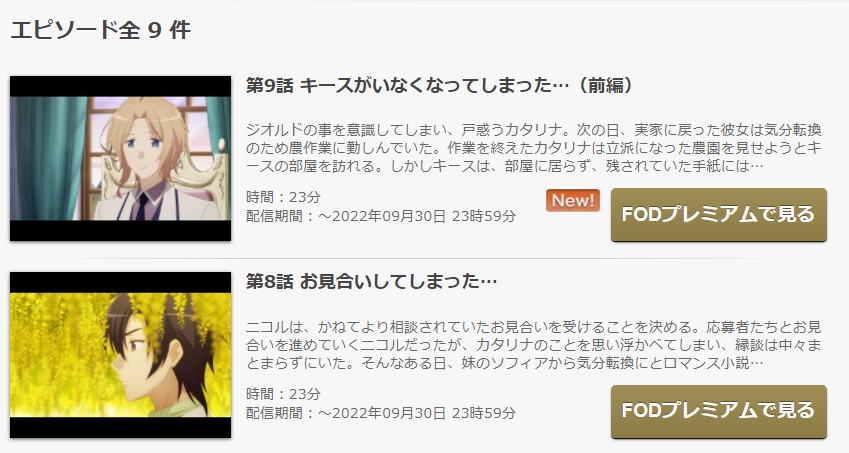Click the episode 8 FODプレミアムで見る button
849x453 pixels.
point(719,411)
